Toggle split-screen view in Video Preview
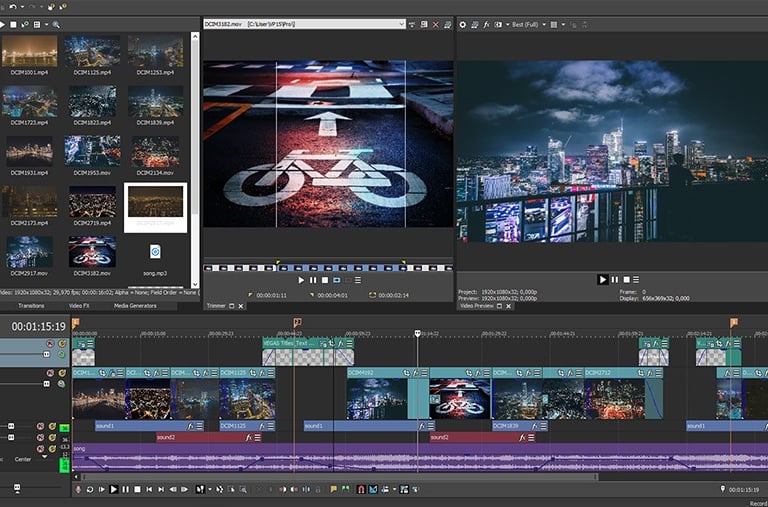Image resolution: width=768 pixels, height=507 pixels. pyautogui.click(x=499, y=24)
